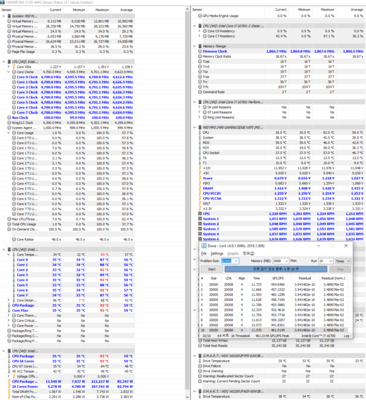This screenshot has width=366, height=400.
Task: Click the voltage bolt icon beside Core VIDs
Action: (x=14, y=67)
